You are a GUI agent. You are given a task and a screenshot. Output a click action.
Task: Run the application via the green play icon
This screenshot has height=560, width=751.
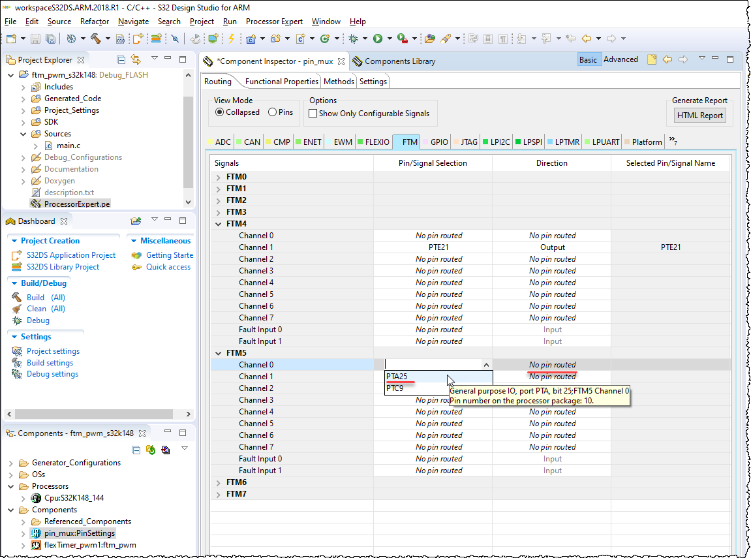[x=378, y=38]
